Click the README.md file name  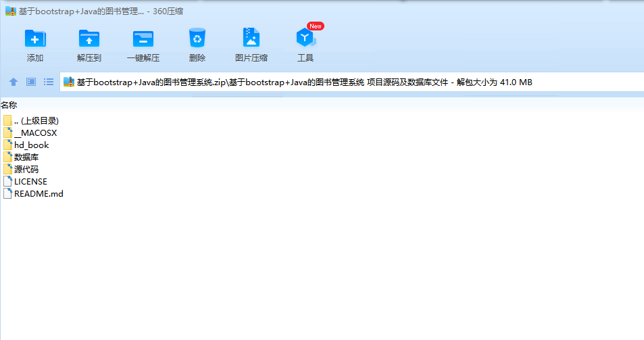(39, 194)
